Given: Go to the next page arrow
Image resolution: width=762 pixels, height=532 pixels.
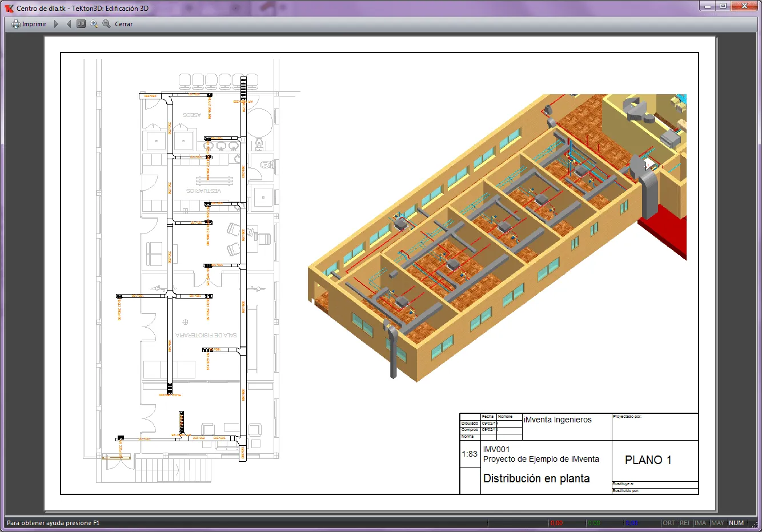Looking at the screenshot, I should [x=56, y=24].
